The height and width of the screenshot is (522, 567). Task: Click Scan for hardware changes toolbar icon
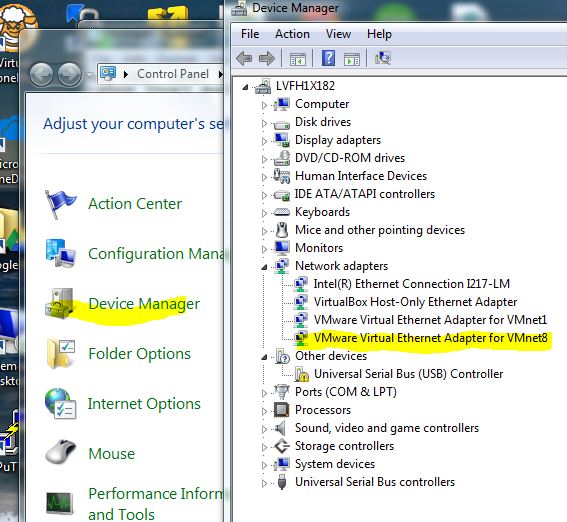pos(383,58)
